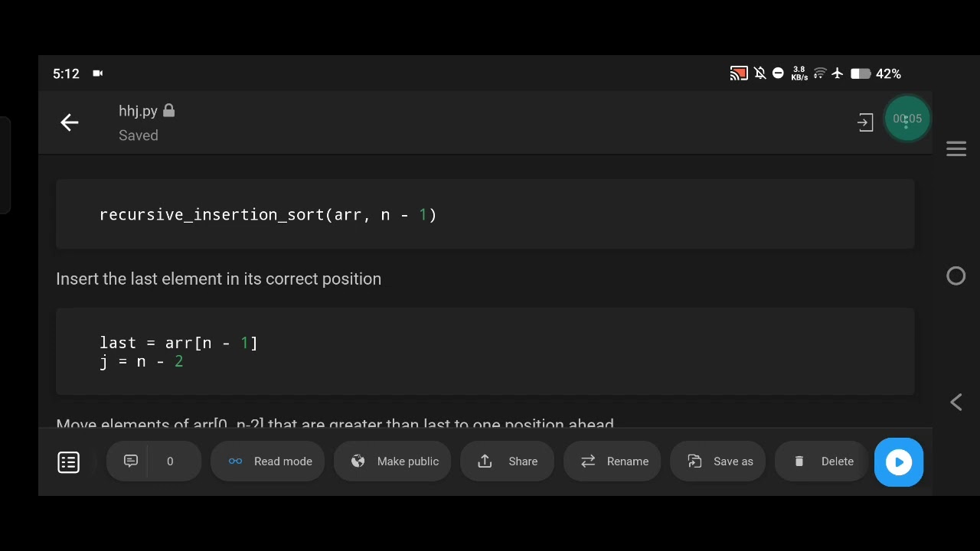
Task: Tap the cast icon in the status bar
Action: (738, 73)
